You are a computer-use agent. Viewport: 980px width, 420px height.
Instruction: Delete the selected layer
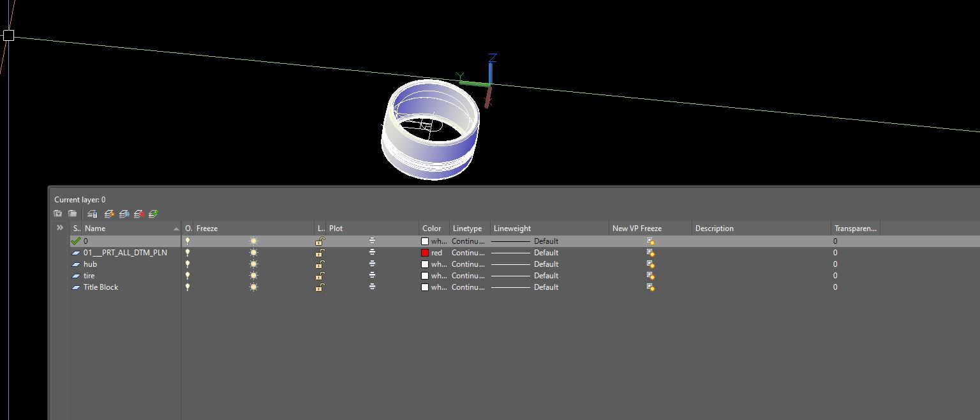tap(139, 214)
